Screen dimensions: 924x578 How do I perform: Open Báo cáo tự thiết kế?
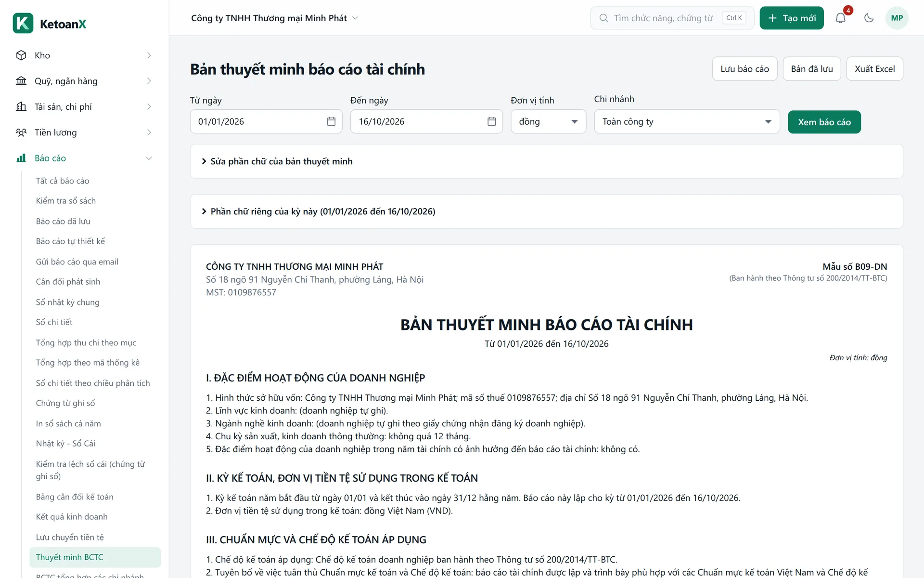tap(70, 241)
